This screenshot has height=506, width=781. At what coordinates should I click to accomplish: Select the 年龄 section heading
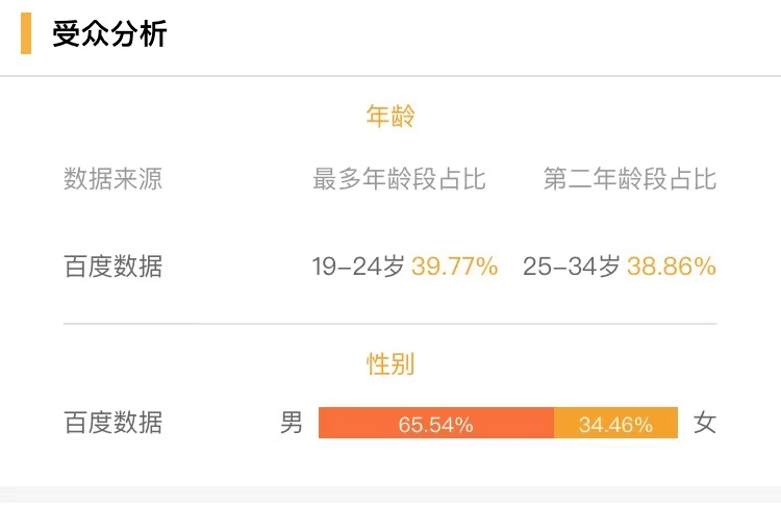point(390,116)
